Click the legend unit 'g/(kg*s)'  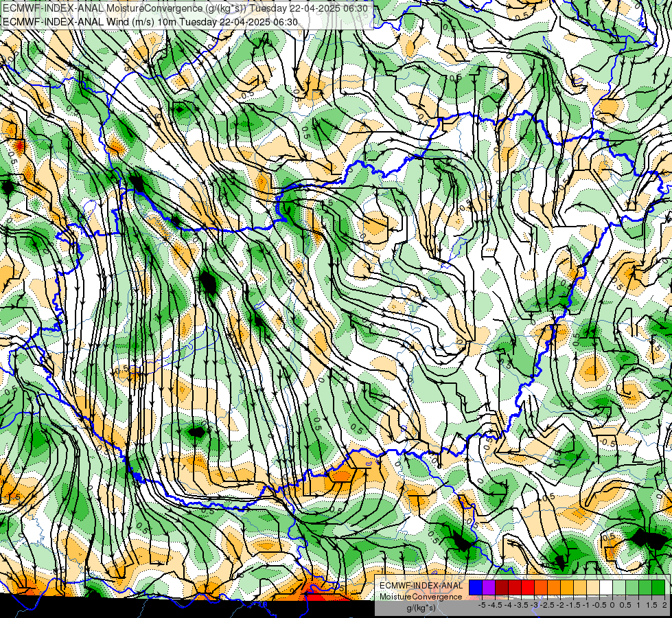pyautogui.click(x=421, y=608)
